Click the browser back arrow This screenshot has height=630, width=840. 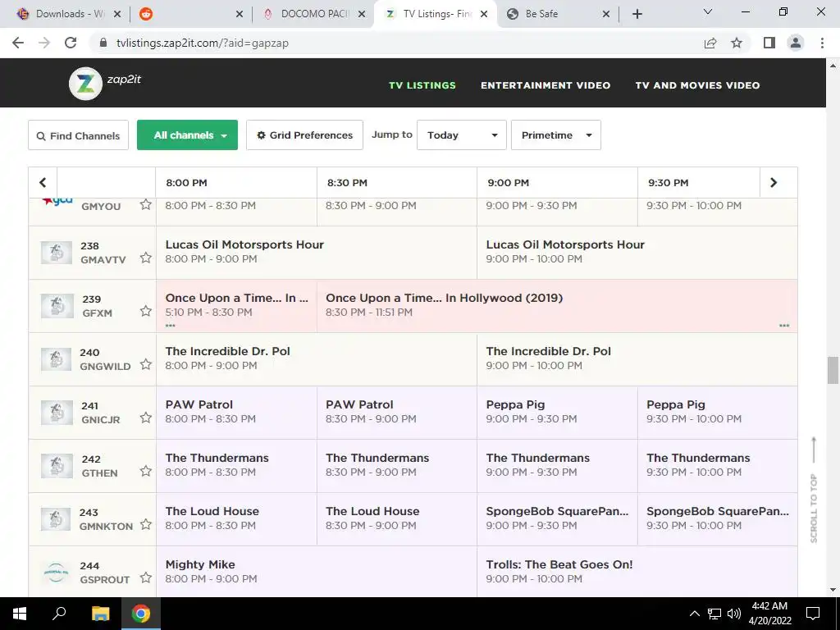point(18,43)
